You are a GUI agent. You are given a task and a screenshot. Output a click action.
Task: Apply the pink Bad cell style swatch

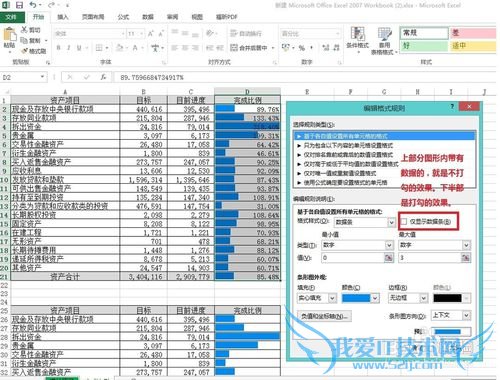pos(473,33)
